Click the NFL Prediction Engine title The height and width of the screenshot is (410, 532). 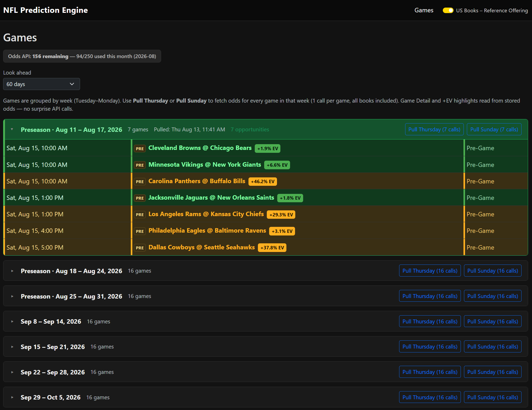(46, 10)
